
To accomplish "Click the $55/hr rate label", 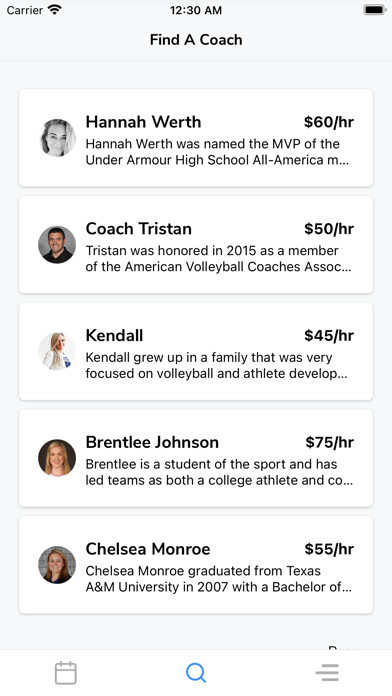I will point(329,549).
